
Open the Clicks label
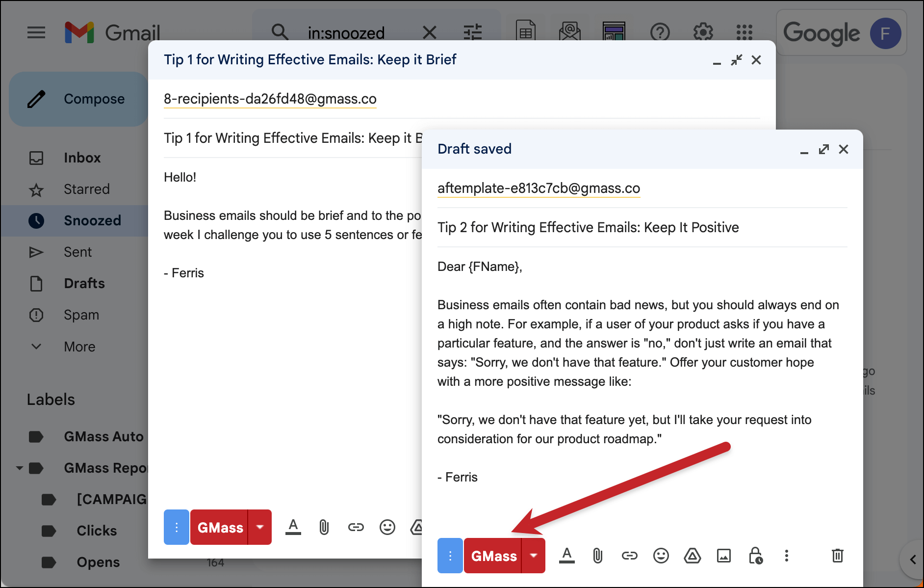tap(97, 531)
